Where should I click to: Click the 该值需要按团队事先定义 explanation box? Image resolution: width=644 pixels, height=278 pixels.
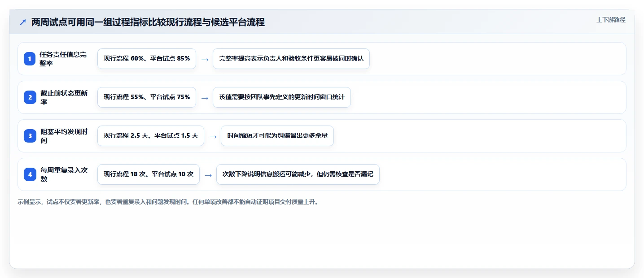click(x=282, y=97)
